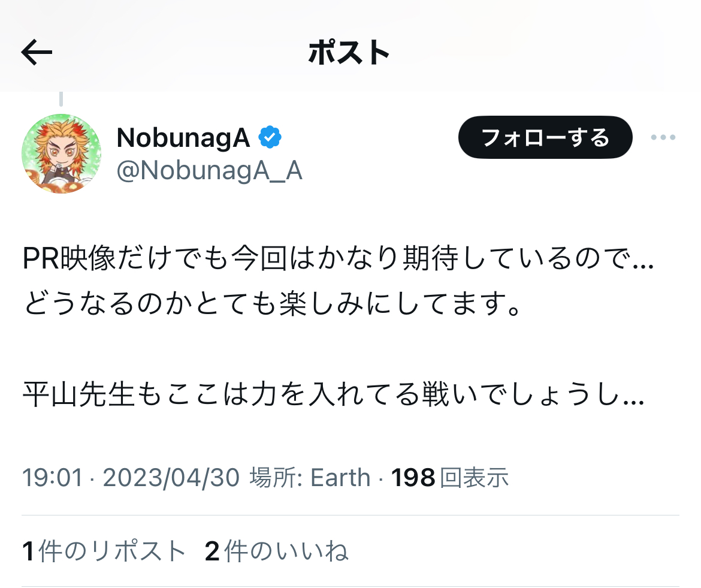
Task: Open NobunagA's profile picture avatar
Action: pyautogui.click(x=61, y=153)
